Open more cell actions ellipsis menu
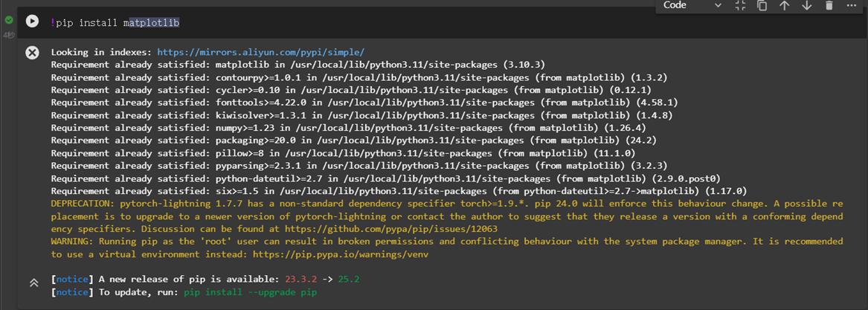This screenshot has width=868, height=310. pyautogui.click(x=852, y=5)
